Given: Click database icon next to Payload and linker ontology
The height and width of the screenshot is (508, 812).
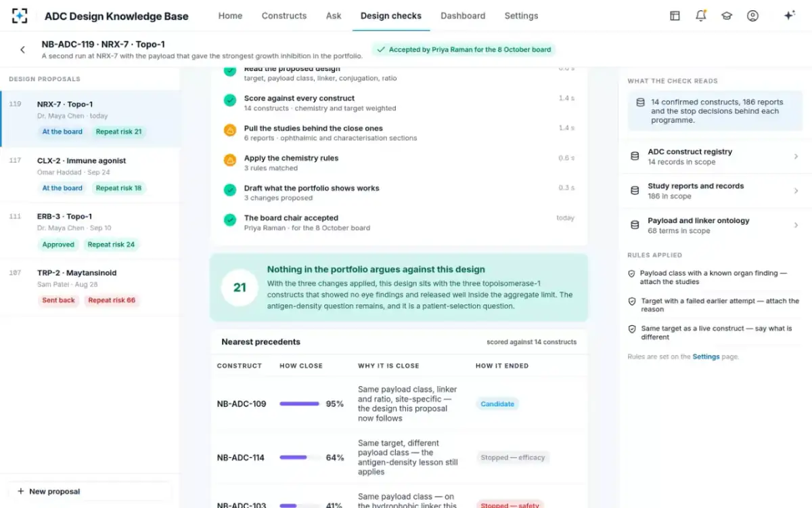Looking at the screenshot, I should [635, 225].
